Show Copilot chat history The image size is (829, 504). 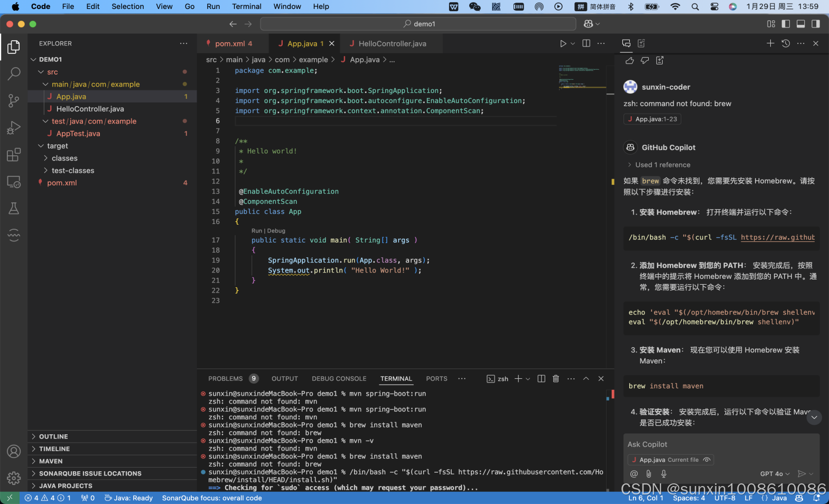(786, 43)
